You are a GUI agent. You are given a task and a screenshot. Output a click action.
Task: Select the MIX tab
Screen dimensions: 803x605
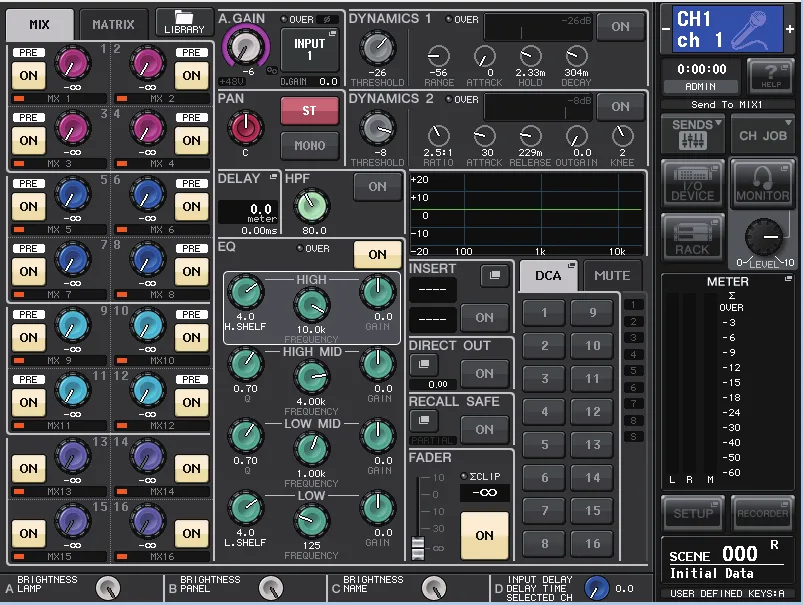click(39, 24)
